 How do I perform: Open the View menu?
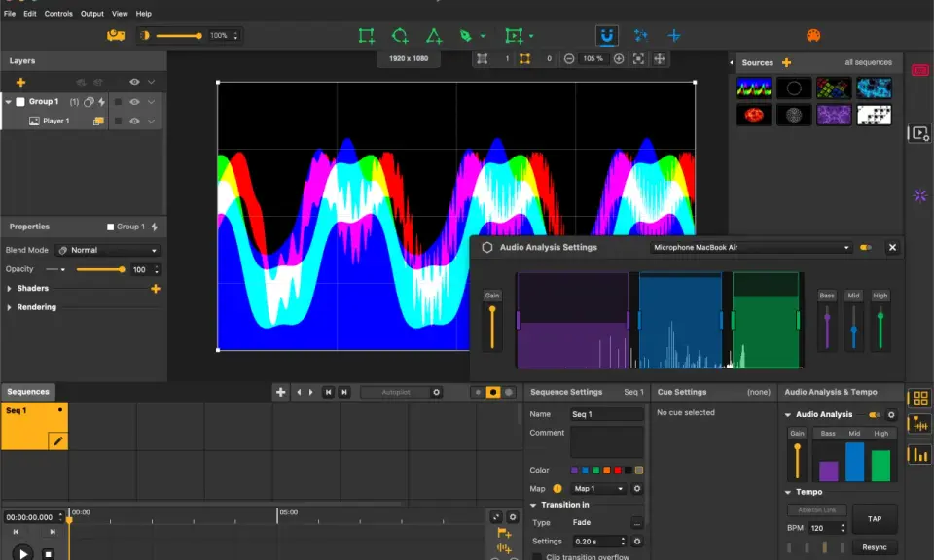coord(120,13)
